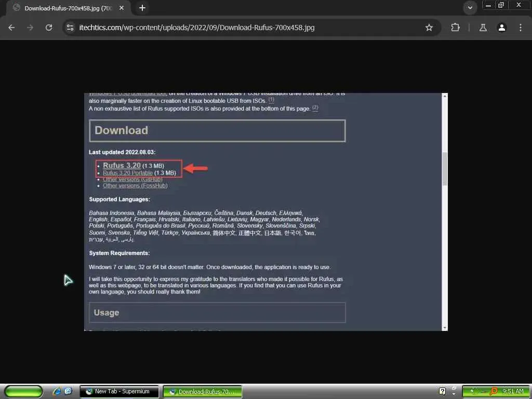Open a new tab with the plus button
Viewport: 532px width, 399px height.
(142, 8)
